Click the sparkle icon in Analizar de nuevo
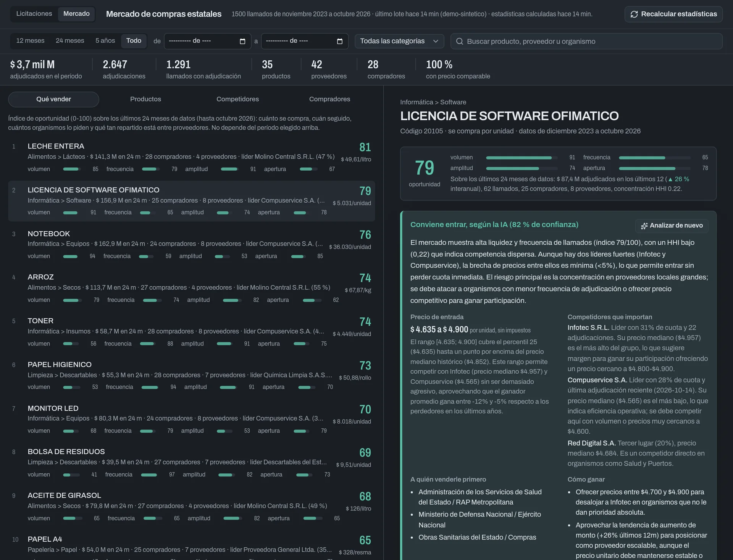Screen dimensions: 733x560 (x=644, y=226)
